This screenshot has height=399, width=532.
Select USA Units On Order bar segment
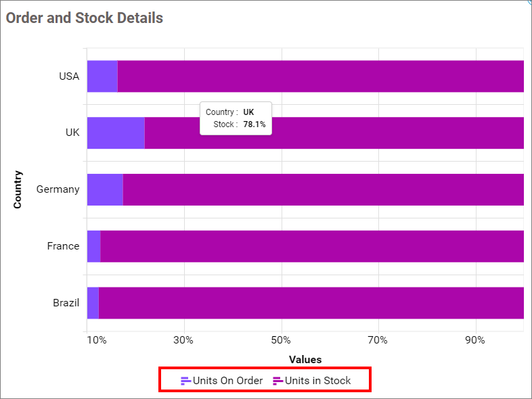pyautogui.click(x=102, y=76)
